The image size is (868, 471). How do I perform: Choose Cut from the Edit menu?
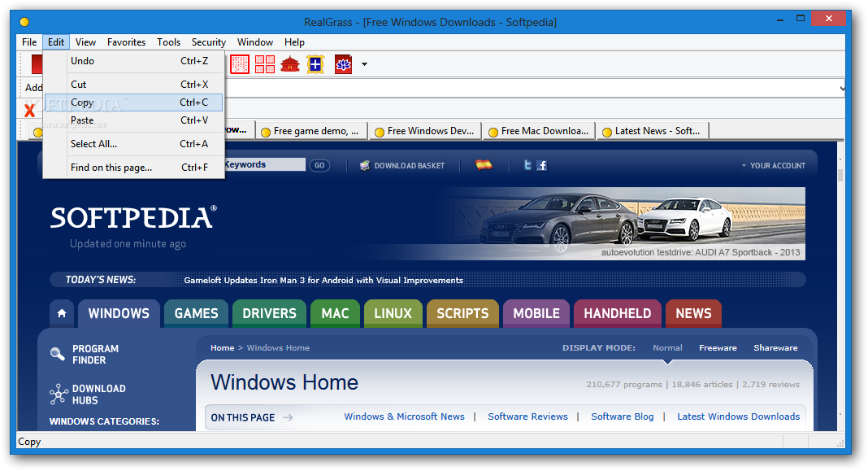(x=133, y=85)
